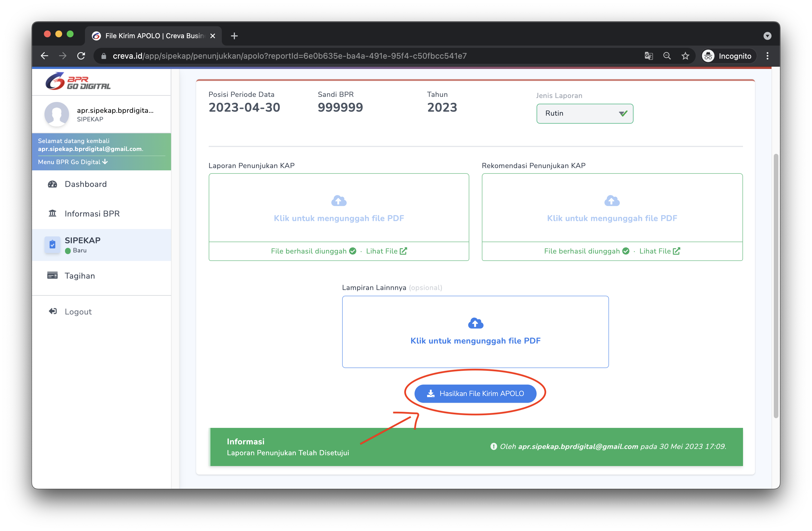This screenshot has width=812, height=531.
Task: Click the user avatar picture
Action: pyautogui.click(x=57, y=114)
